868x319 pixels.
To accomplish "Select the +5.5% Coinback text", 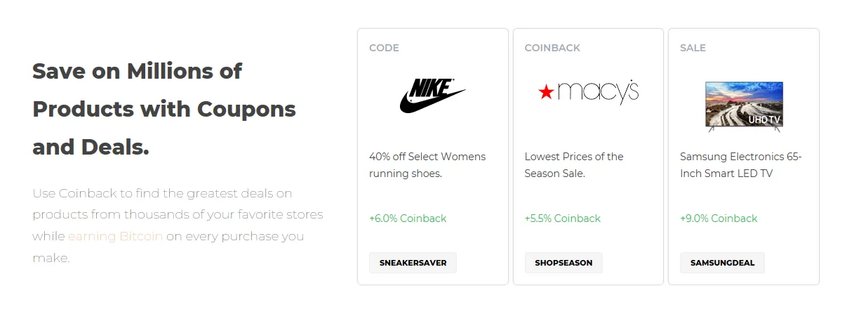I will (563, 219).
